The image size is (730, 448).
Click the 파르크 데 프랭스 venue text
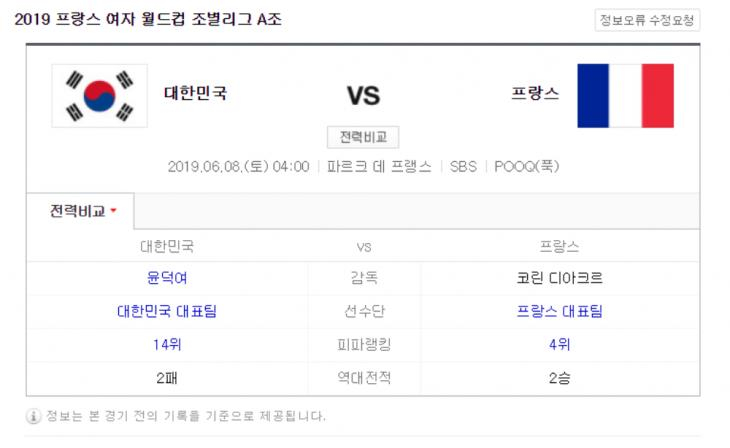click(x=379, y=166)
